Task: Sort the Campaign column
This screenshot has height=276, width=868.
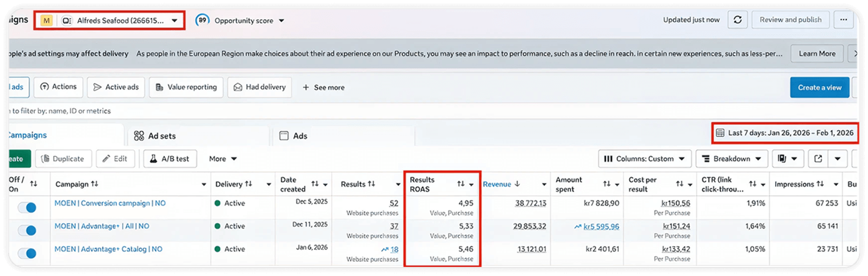Action: [95, 184]
